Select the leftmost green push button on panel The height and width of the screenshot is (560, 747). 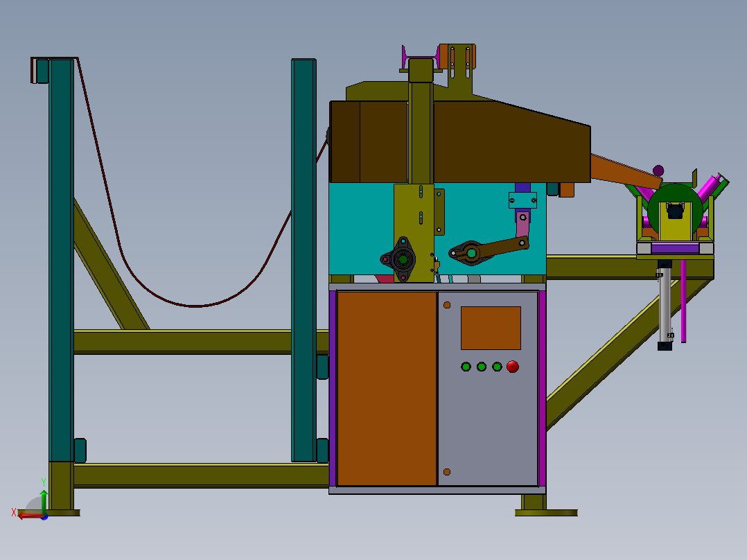point(466,367)
